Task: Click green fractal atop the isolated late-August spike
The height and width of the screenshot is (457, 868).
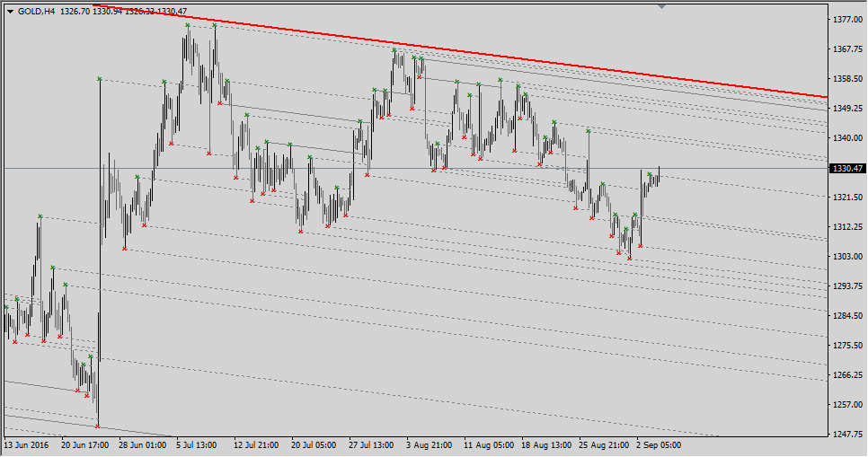Action: click(589, 130)
